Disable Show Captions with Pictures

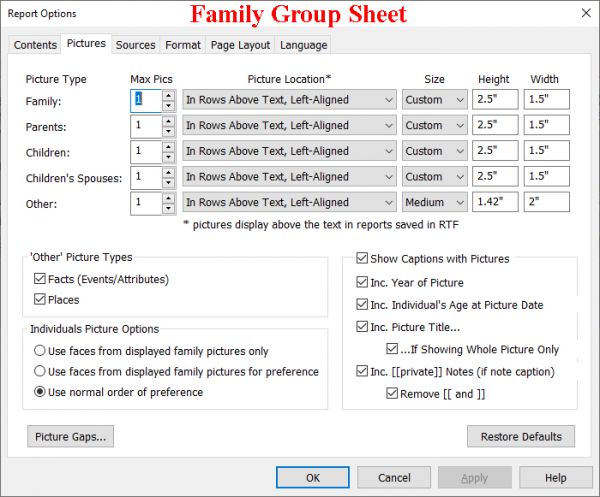click(362, 259)
